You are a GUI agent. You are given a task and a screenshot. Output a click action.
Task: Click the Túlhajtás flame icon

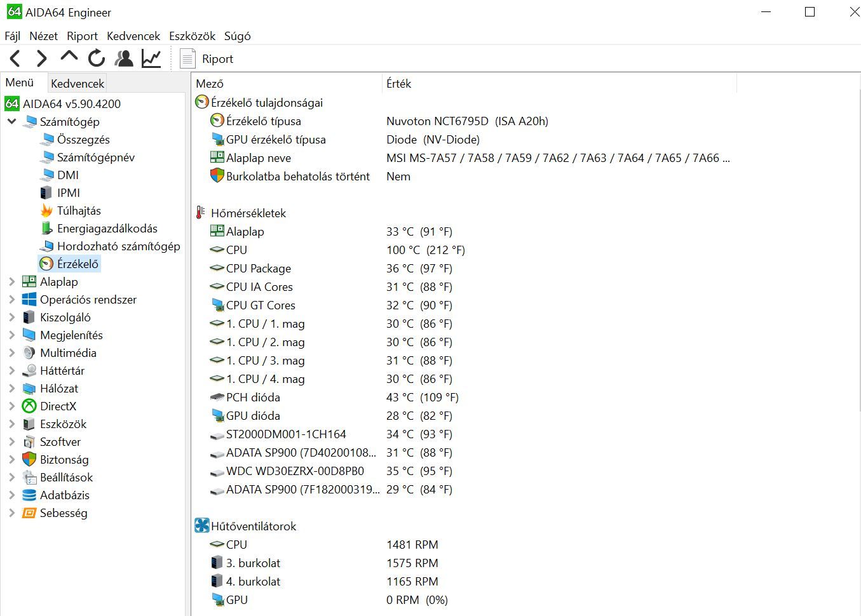(46, 210)
